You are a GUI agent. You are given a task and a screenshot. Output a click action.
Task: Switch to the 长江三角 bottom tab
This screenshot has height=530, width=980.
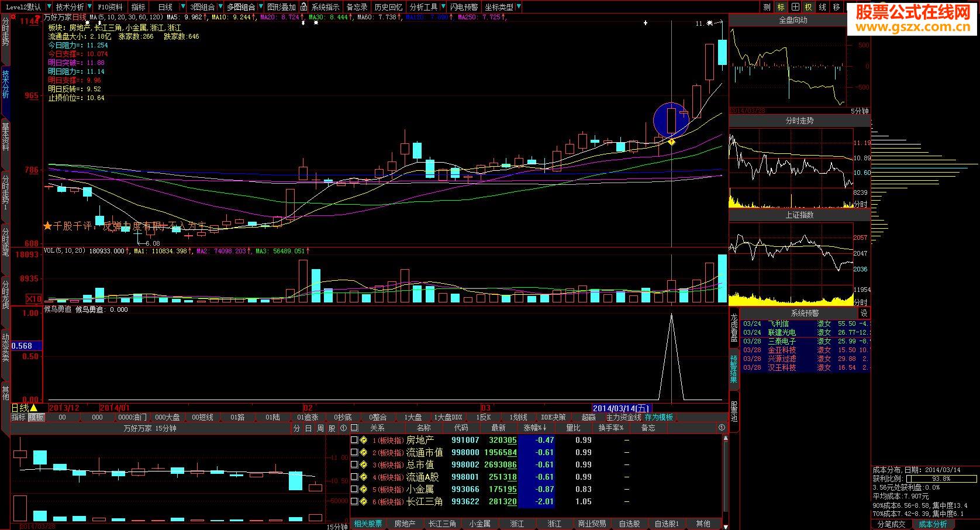[x=442, y=524]
